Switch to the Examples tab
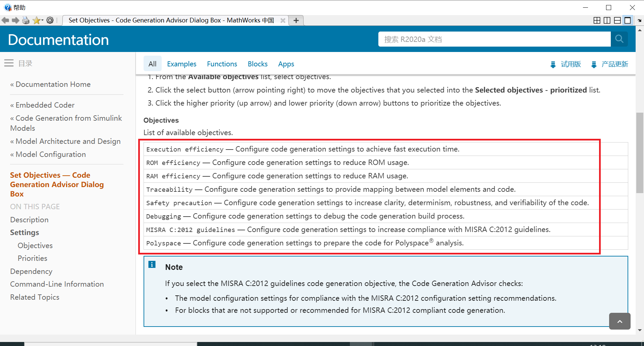 click(x=181, y=64)
